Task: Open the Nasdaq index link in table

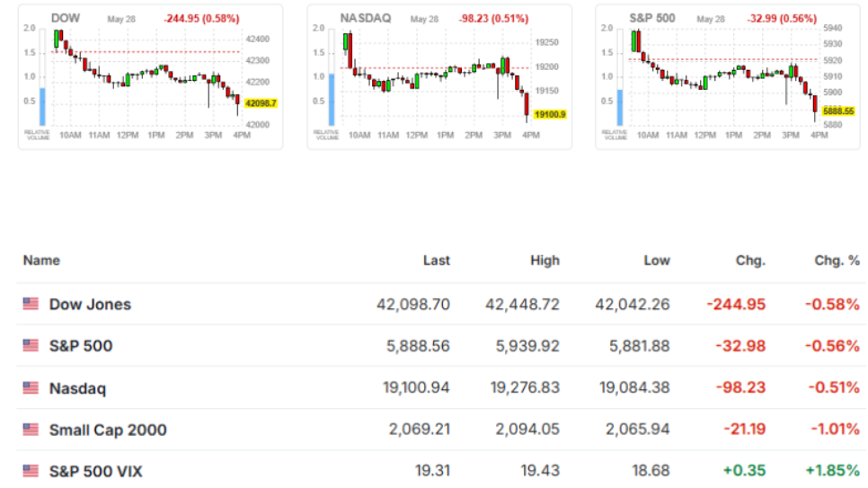Action: (77, 388)
